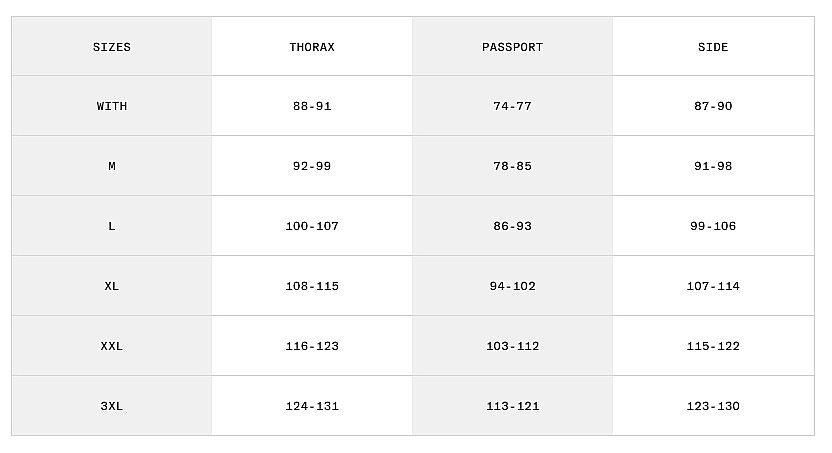Click passport value 113-121

coord(512,406)
